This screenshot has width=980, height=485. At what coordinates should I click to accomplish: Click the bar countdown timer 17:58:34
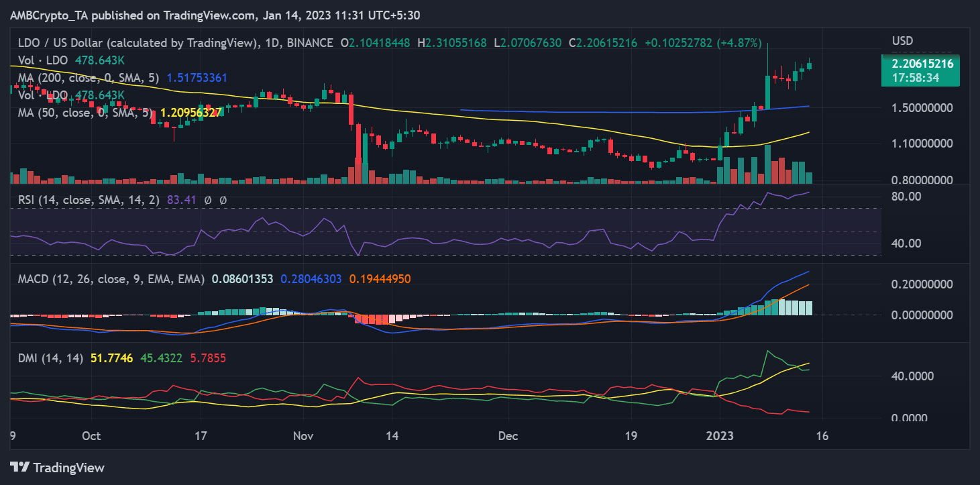(x=915, y=78)
